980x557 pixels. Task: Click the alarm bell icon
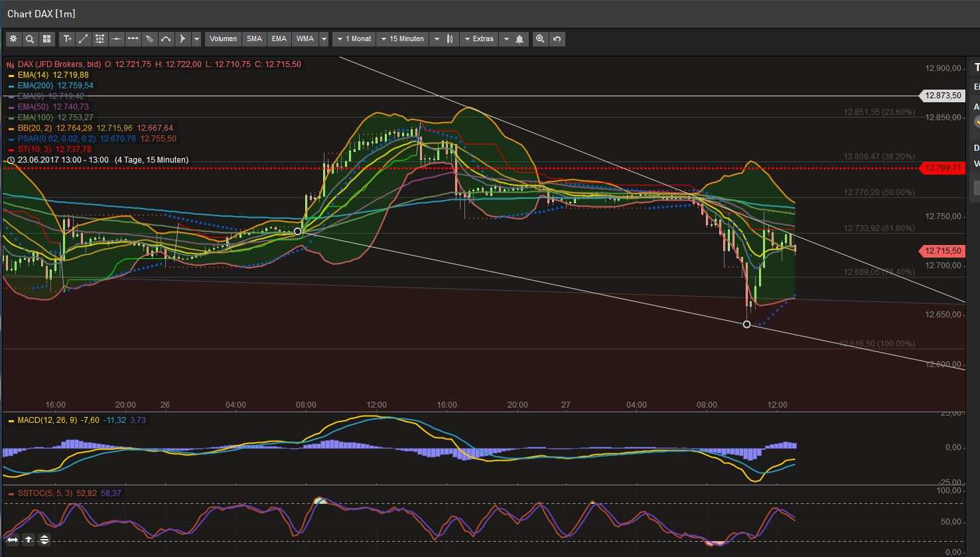(519, 39)
